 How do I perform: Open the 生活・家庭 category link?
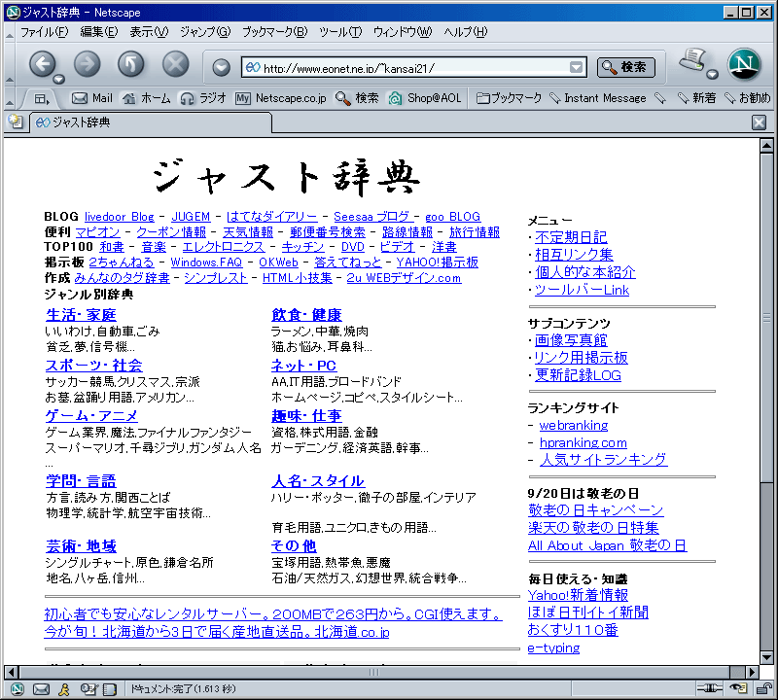click(81, 315)
